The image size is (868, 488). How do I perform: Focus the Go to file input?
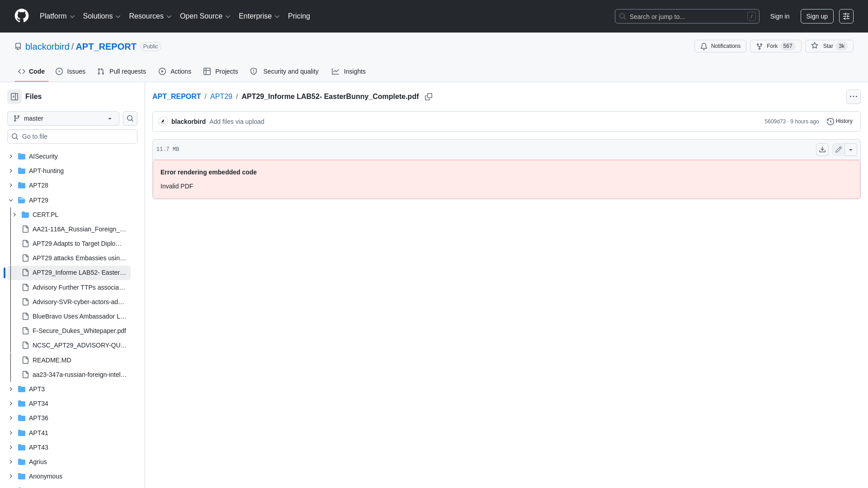click(72, 136)
